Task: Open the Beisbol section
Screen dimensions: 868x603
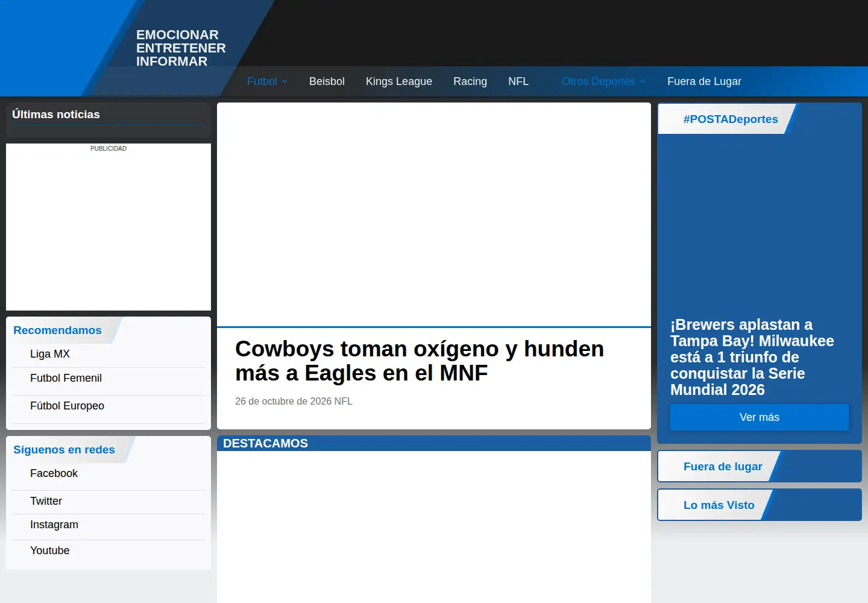Action: click(327, 81)
